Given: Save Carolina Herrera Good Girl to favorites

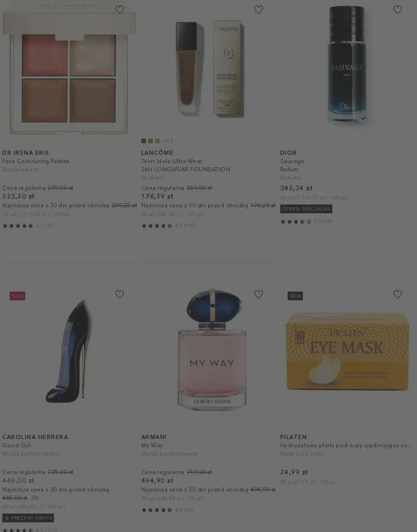Looking at the screenshot, I should [x=119, y=294].
